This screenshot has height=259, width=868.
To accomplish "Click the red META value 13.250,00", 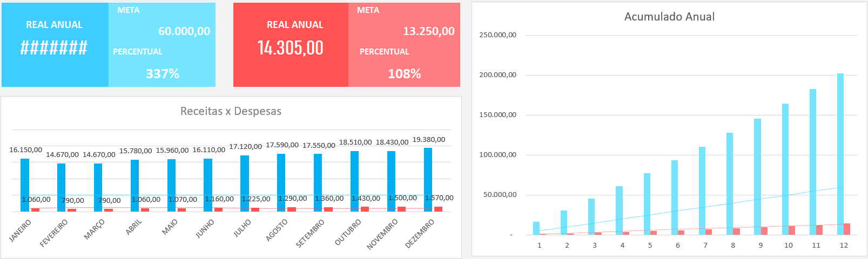I will click(429, 31).
